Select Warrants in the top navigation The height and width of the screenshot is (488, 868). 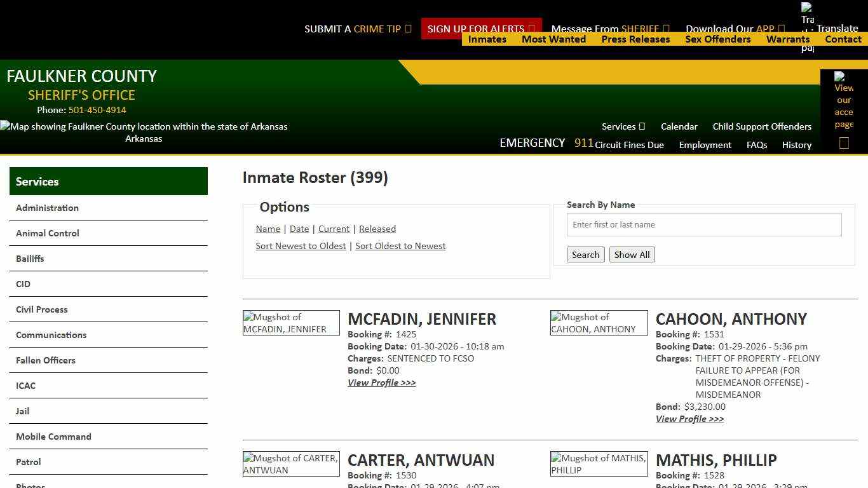788,39
